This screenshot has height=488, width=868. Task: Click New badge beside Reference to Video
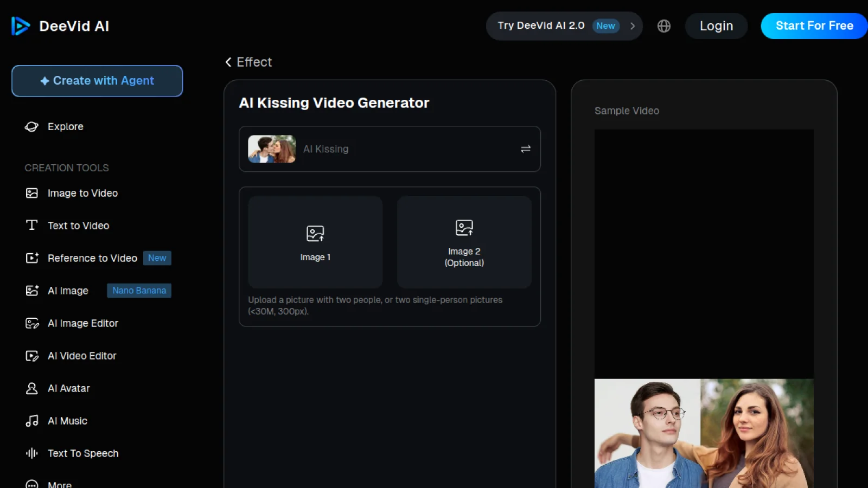(157, 258)
